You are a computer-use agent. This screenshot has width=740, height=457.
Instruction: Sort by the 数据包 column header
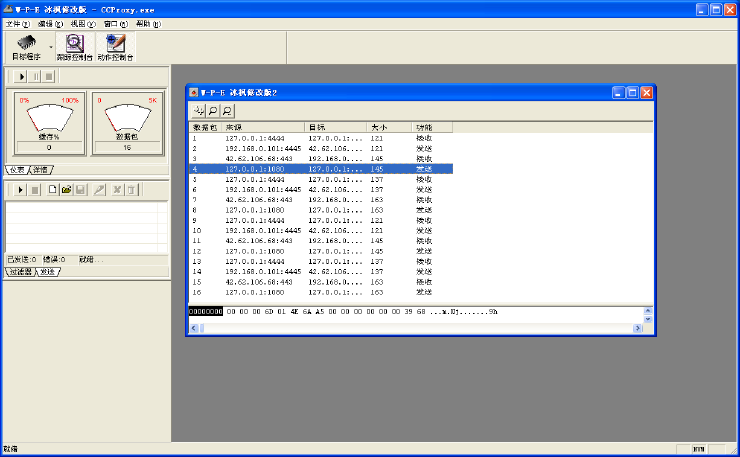pos(205,127)
